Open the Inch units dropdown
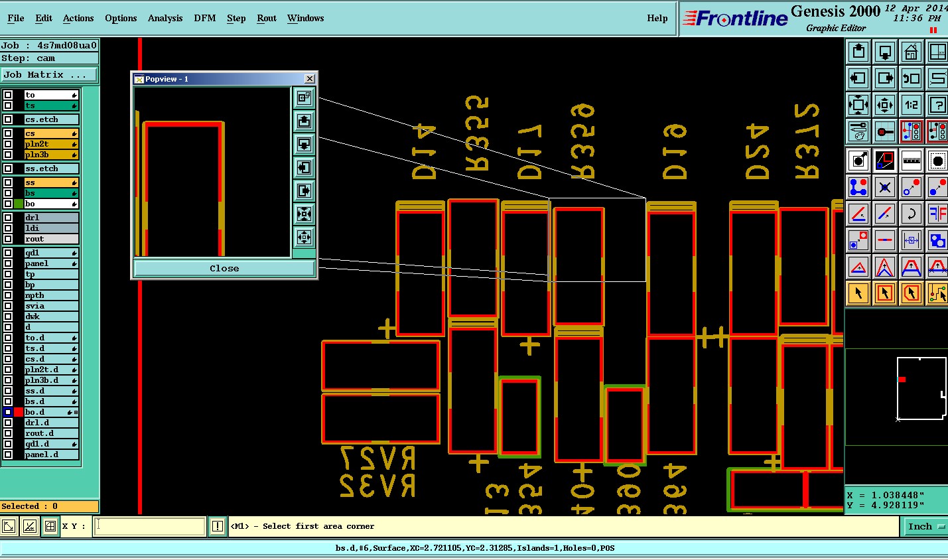 pyautogui.click(x=925, y=526)
